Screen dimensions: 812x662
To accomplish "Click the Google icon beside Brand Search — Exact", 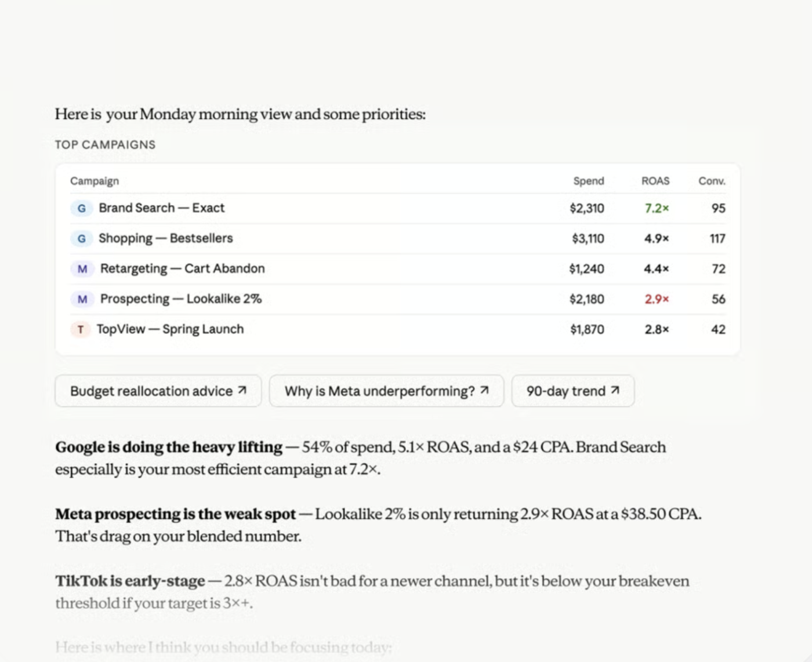I will (82, 208).
